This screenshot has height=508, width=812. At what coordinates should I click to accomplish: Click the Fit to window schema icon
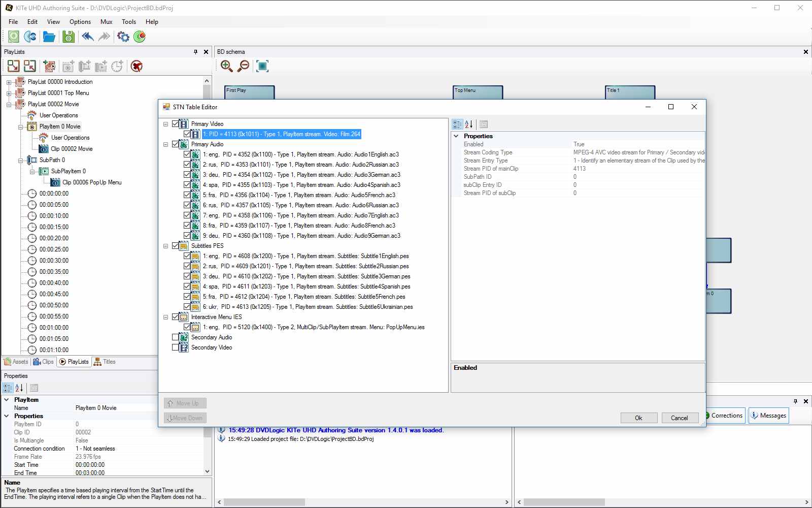point(262,66)
